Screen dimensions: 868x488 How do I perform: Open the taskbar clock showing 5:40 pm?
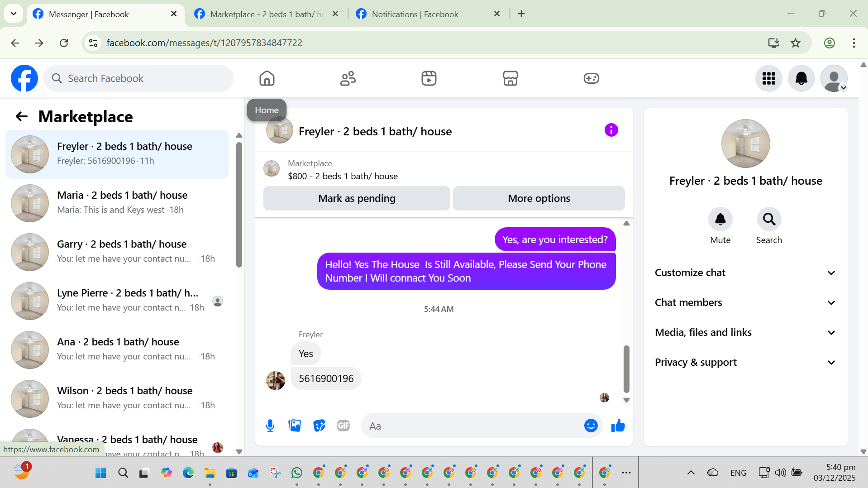[x=834, y=473]
